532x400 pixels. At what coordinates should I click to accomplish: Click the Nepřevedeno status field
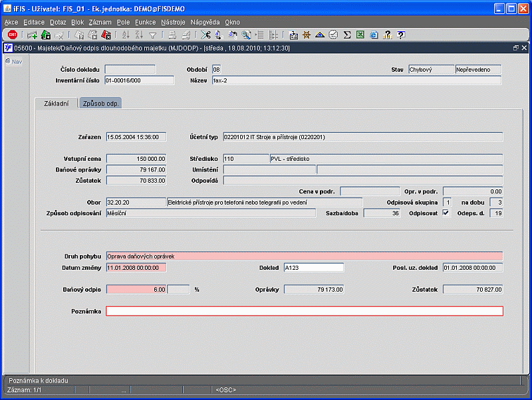[478, 70]
